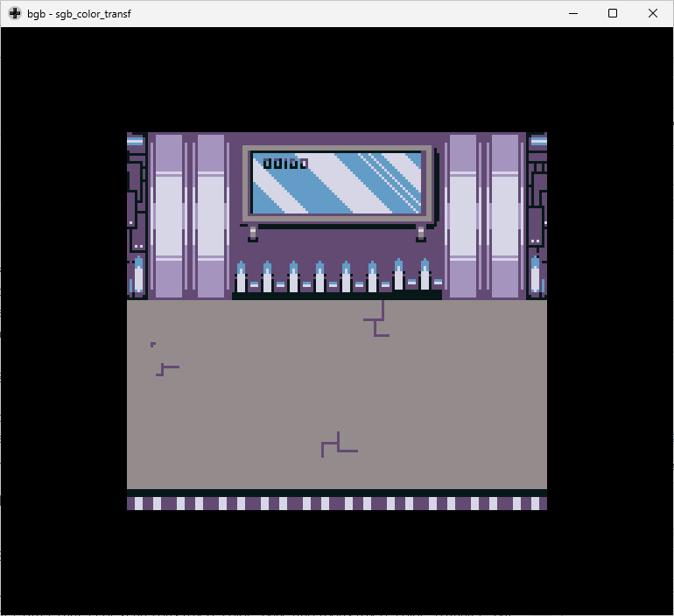The image size is (674, 616).
Task: Click the candle at the far left wall edge
Action: [138, 275]
